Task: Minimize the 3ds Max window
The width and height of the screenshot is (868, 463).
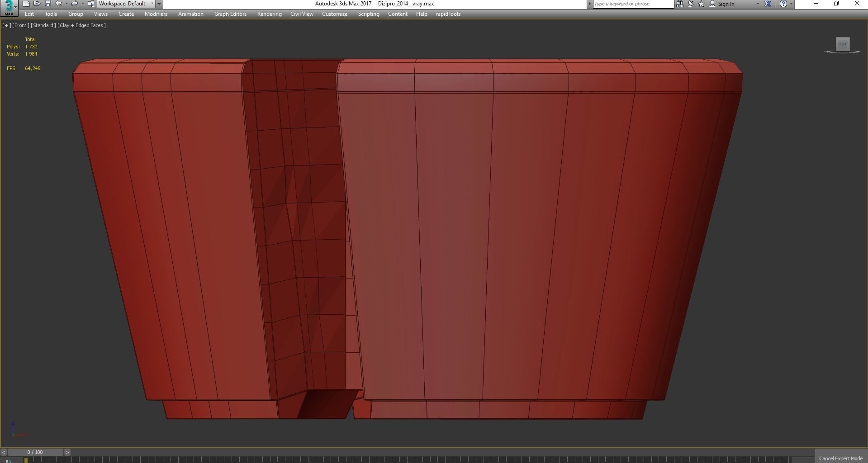Action: [816, 4]
